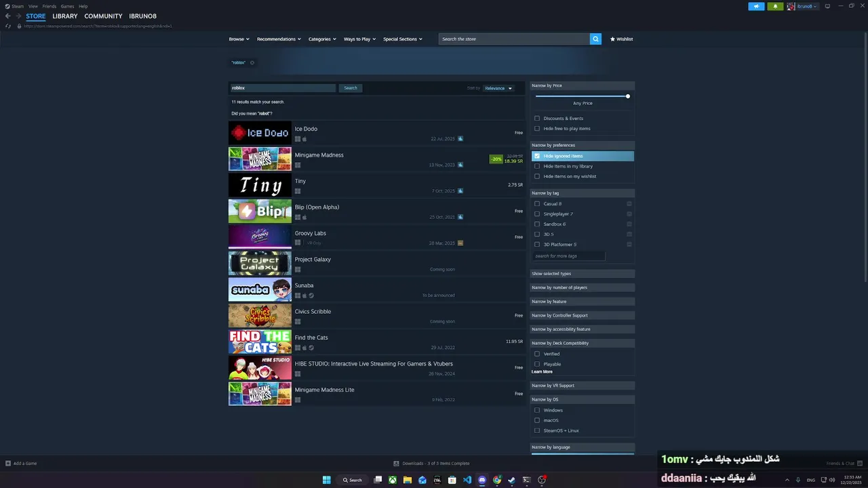Expand the Narrow by feature section
Viewport: 868px width, 488px height.
(x=583, y=302)
